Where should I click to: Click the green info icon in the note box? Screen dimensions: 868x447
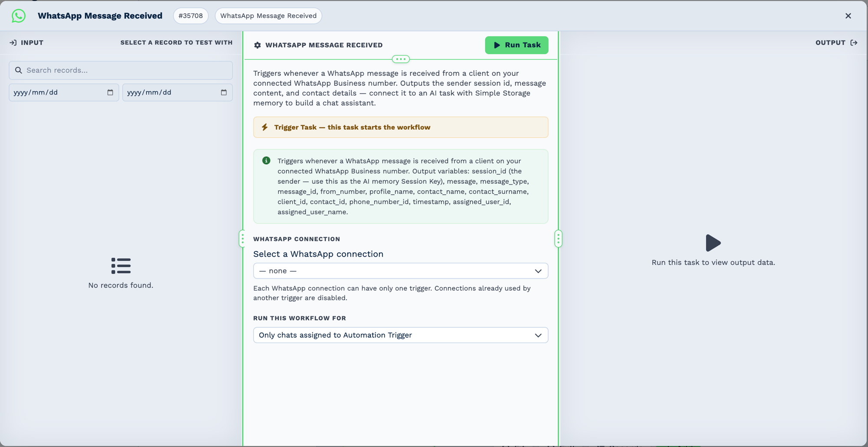(x=266, y=161)
